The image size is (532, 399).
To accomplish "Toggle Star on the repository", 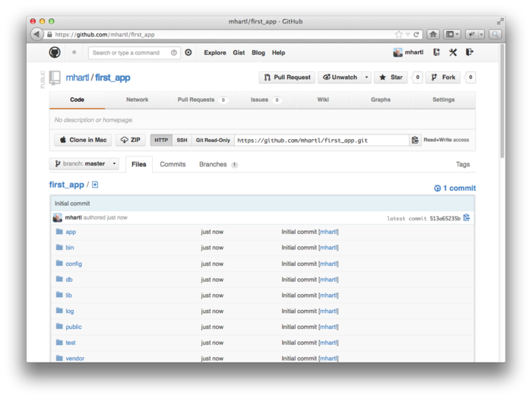I will click(x=391, y=78).
